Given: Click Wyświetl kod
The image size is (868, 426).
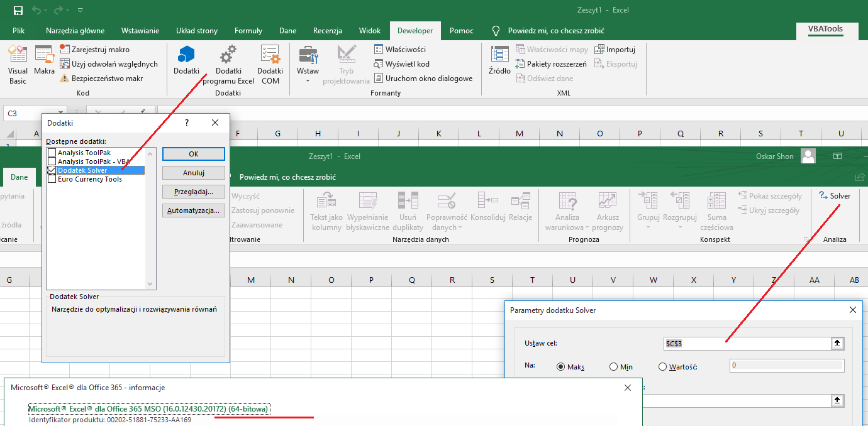Looking at the screenshot, I should [401, 63].
